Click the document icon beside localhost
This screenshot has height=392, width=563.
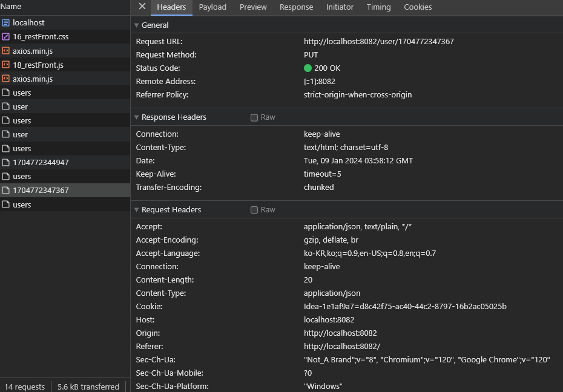pos(5,22)
